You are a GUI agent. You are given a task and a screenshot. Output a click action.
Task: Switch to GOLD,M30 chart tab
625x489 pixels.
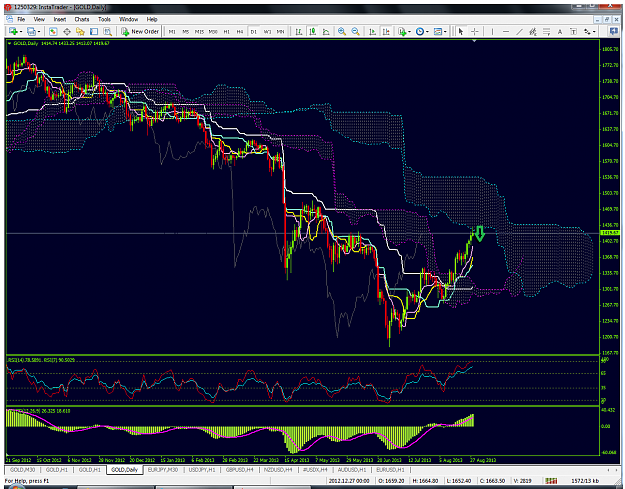[x=22, y=470]
